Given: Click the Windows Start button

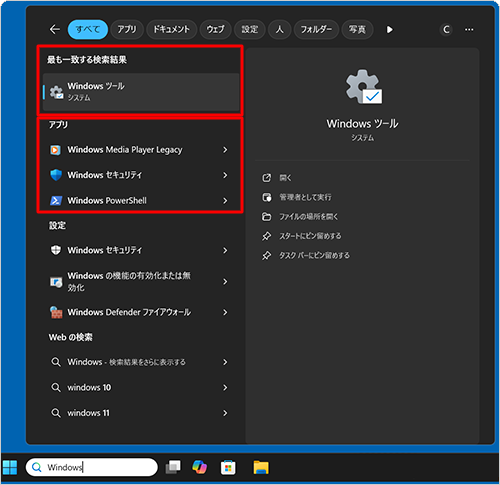Looking at the screenshot, I should click(x=10, y=467).
